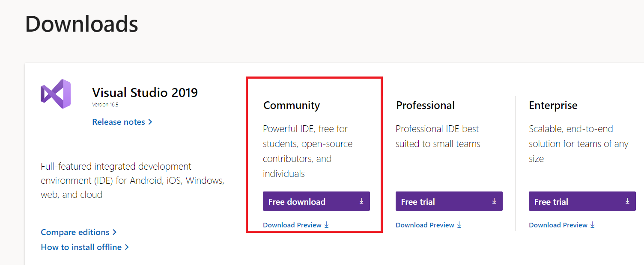
Task: Open Professional Download Preview link
Action: coord(425,225)
